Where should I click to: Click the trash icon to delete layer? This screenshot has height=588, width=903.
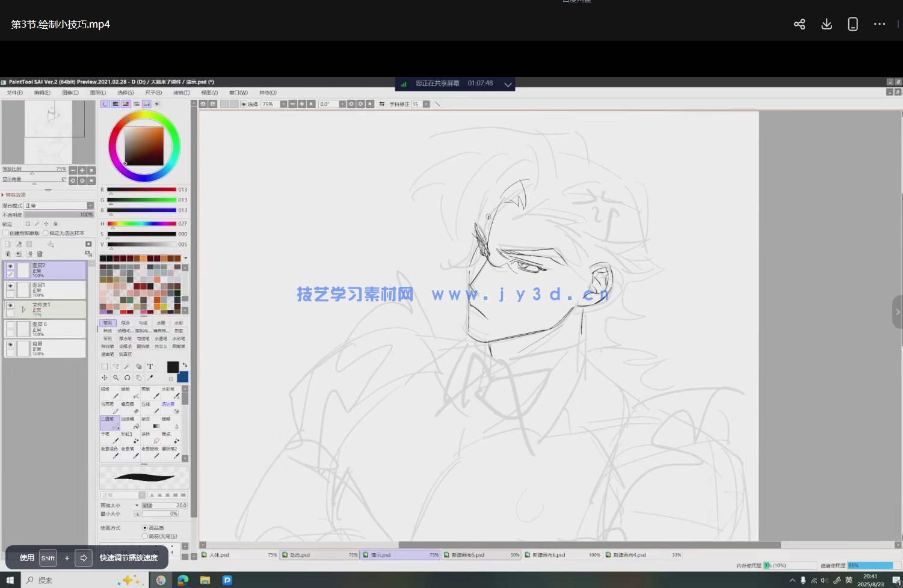click(40, 254)
